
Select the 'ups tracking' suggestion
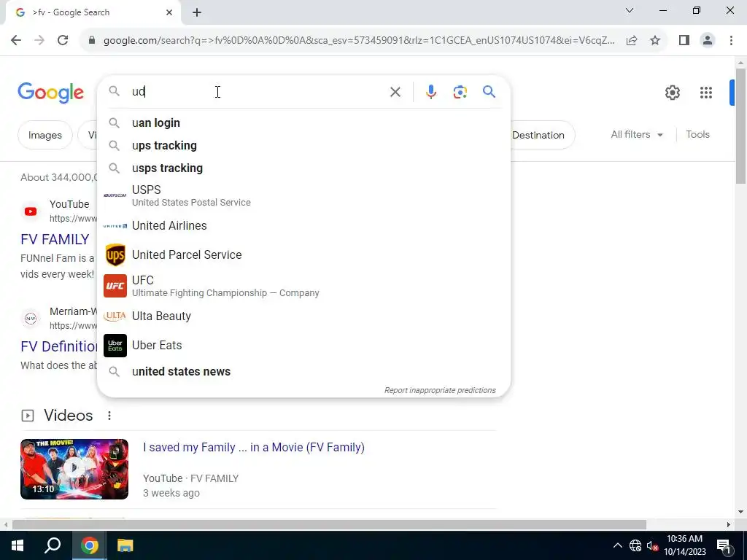point(303,146)
